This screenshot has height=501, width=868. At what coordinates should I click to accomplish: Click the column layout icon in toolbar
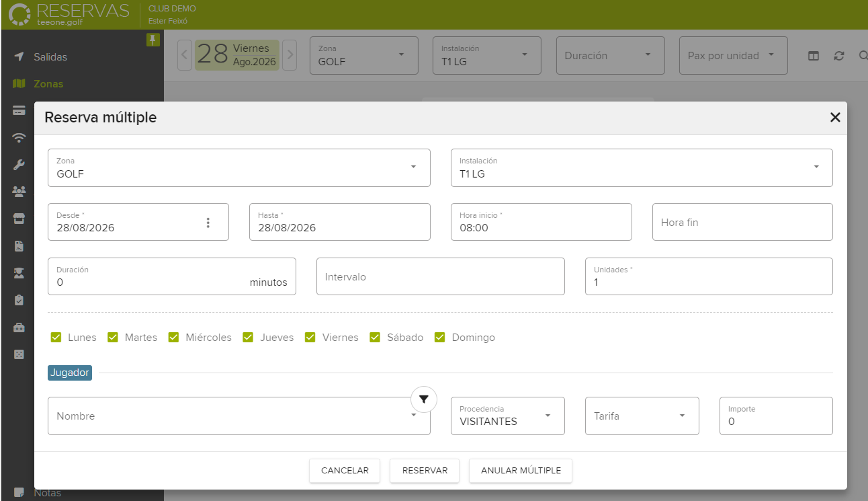[814, 56]
